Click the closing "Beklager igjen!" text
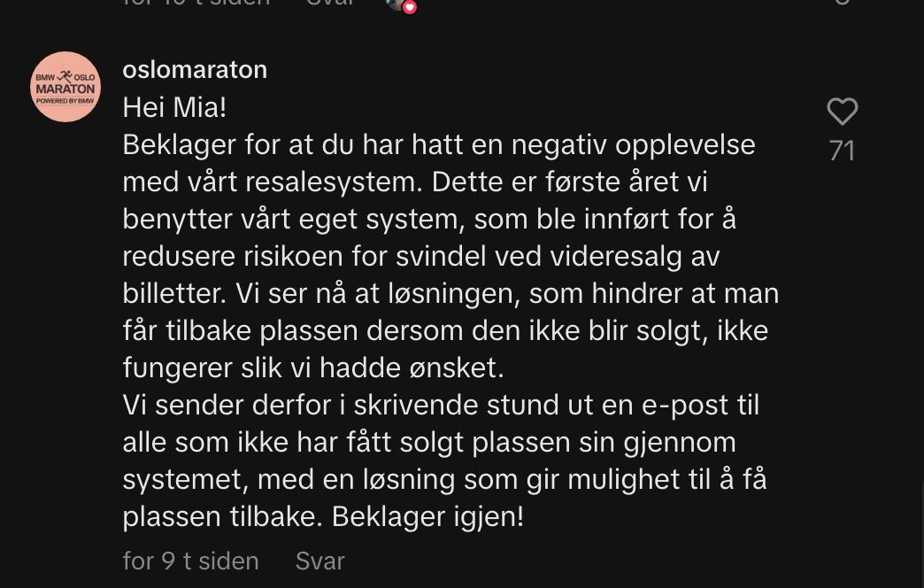The height and width of the screenshot is (588, 924). coord(427,516)
